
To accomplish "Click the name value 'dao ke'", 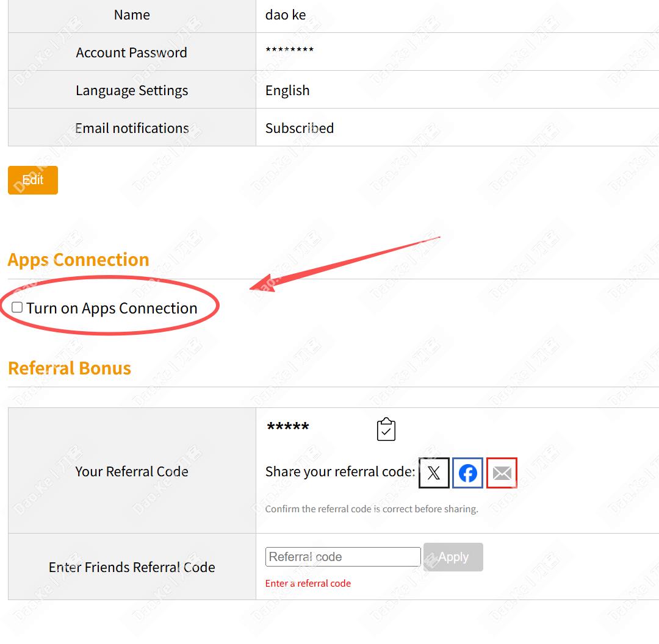I will coord(286,15).
